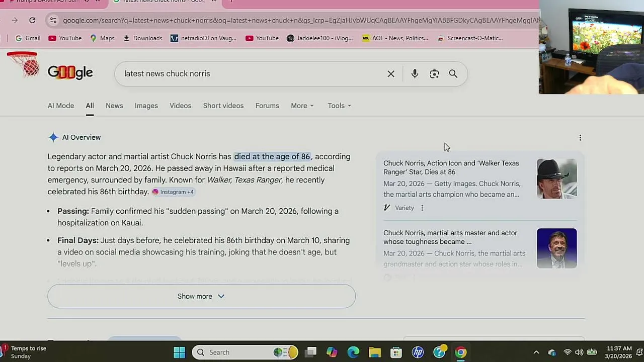Start voice search with microphone icon
Viewport: 644px width, 362px height.
pyautogui.click(x=415, y=74)
